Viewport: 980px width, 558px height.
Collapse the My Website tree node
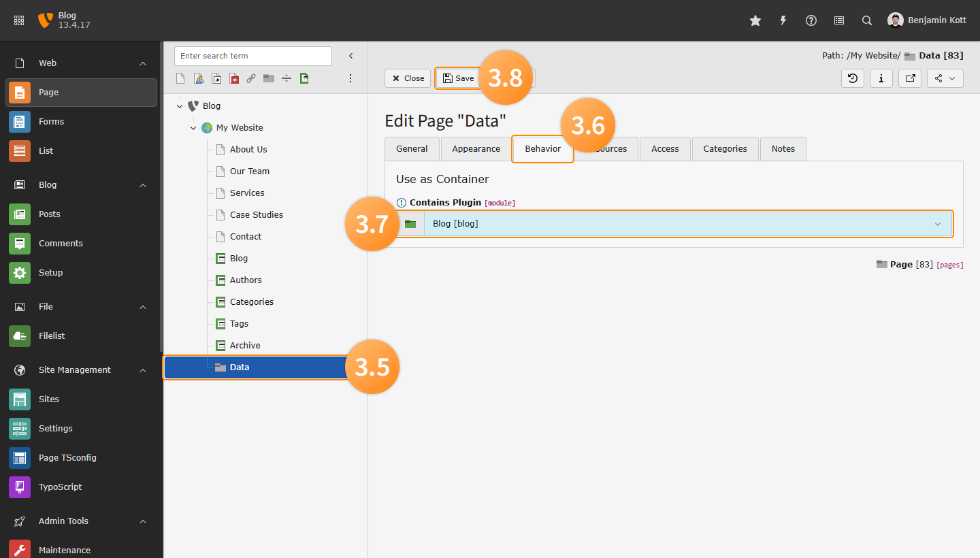pyautogui.click(x=193, y=128)
